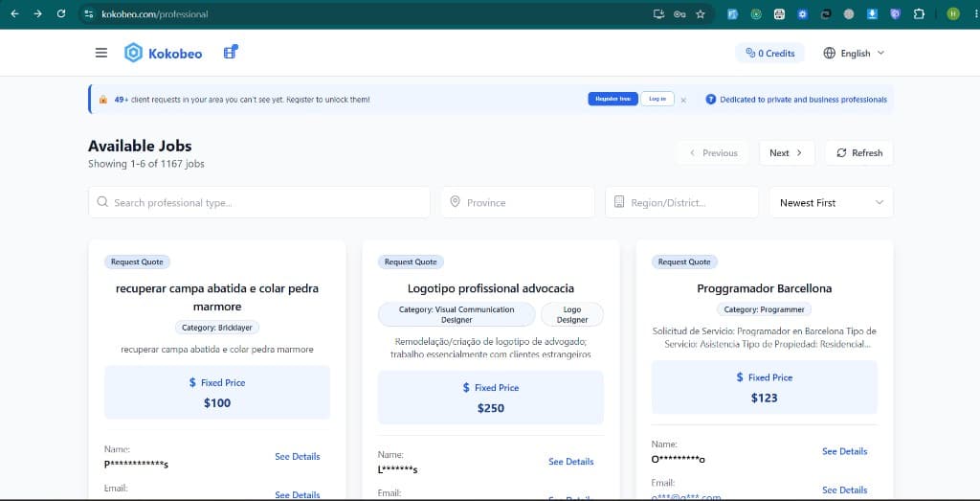Click the Register free button
Viewport: 980px width, 501px height.
point(612,99)
